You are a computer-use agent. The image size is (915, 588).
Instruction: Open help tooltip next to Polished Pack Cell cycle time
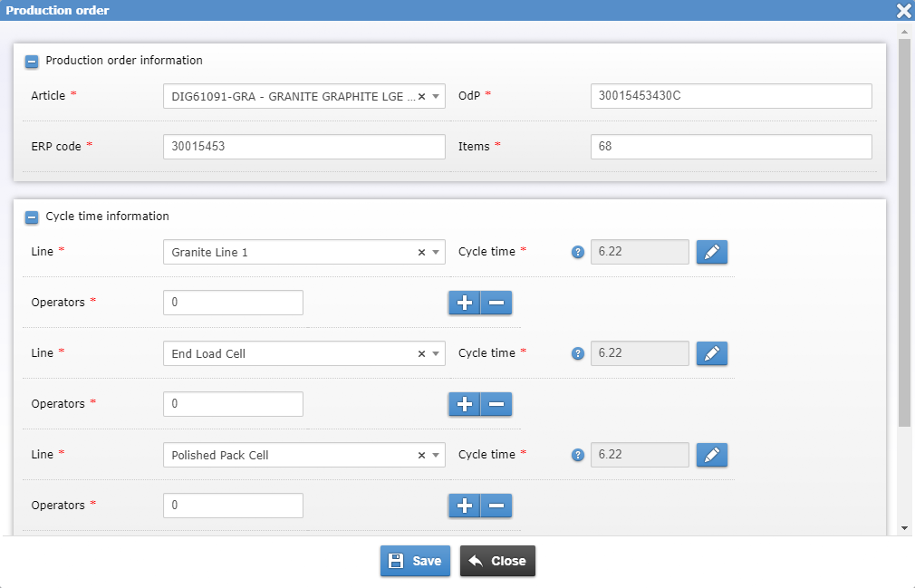(578, 455)
